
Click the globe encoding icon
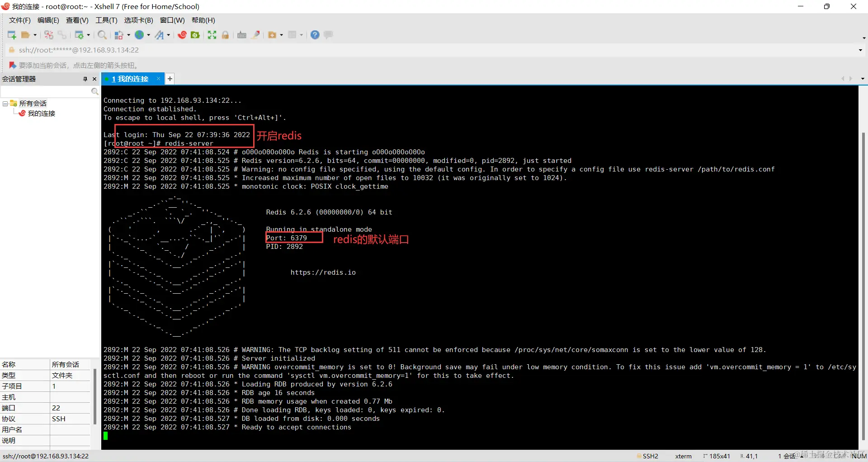139,35
